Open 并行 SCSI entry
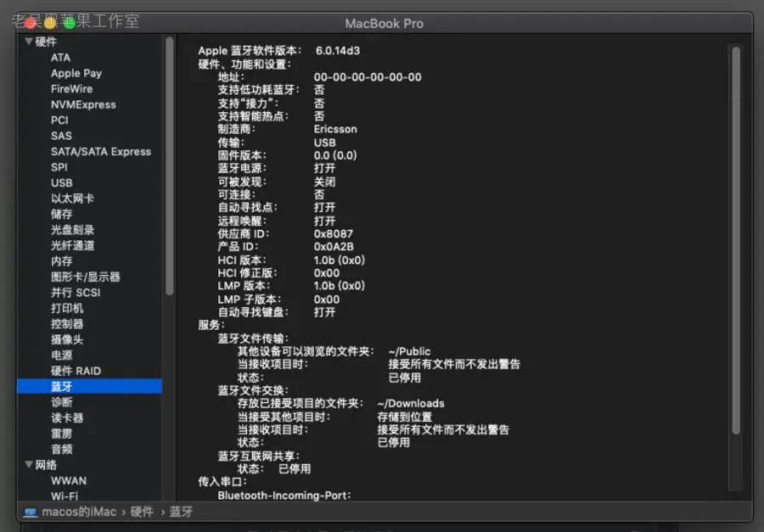 tap(76, 293)
